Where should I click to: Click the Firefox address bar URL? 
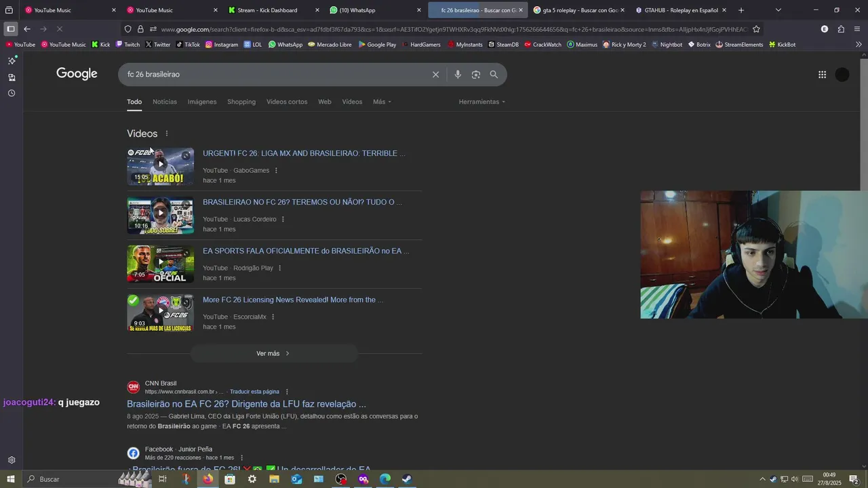pos(453,29)
